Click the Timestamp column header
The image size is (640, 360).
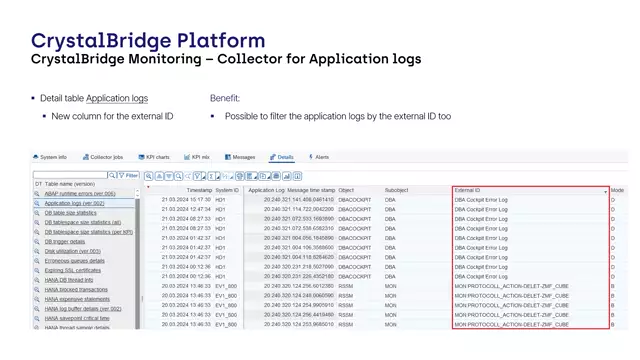(199, 190)
